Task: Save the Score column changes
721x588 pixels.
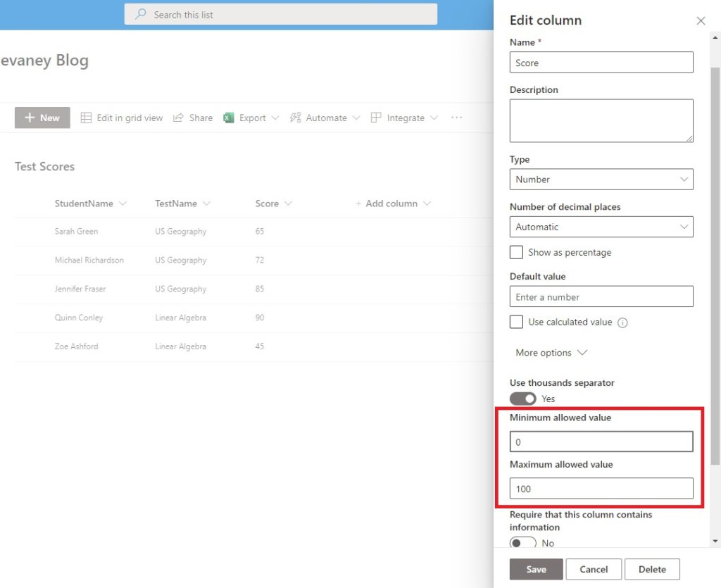Action: (x=536, y=569)
